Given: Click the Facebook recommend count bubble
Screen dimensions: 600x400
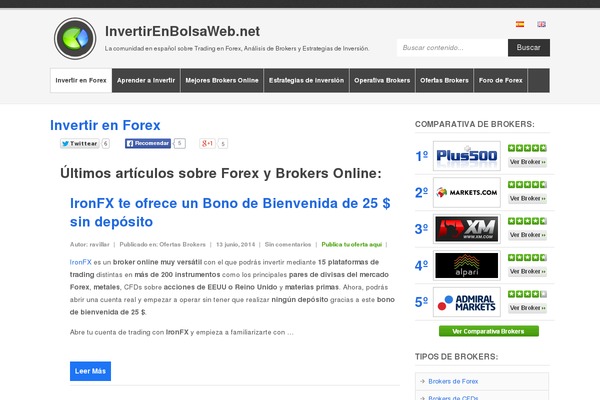Looking at the screenshot, I should (x=179, y=143).
